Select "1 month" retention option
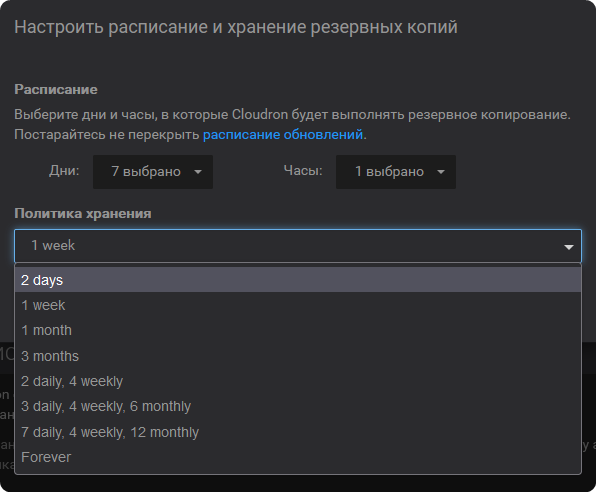The image size is (596, 492). click(298, 330)
